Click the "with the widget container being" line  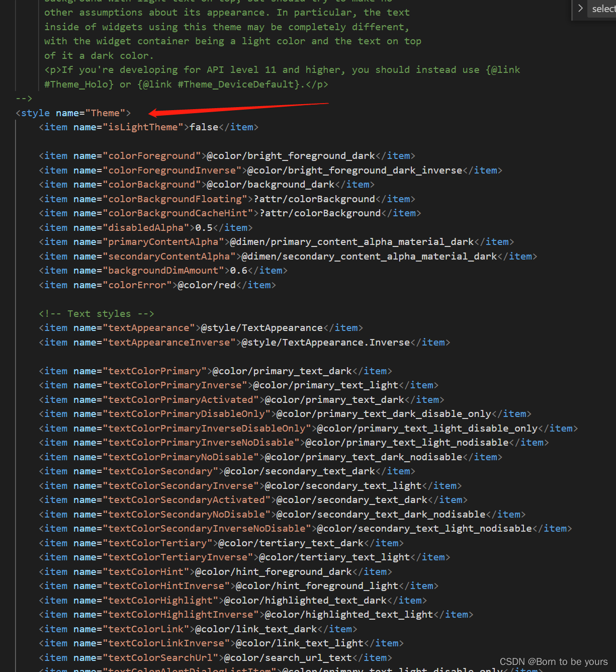(233, 41)
